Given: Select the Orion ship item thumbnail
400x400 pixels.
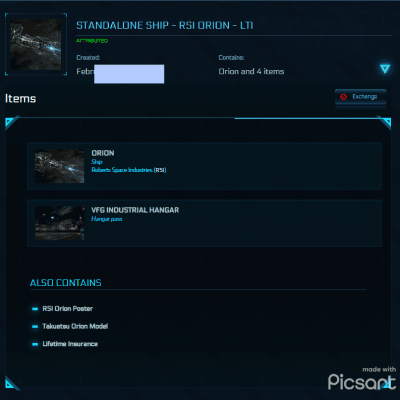Looking at the screenshot, I should pos(60,166).
